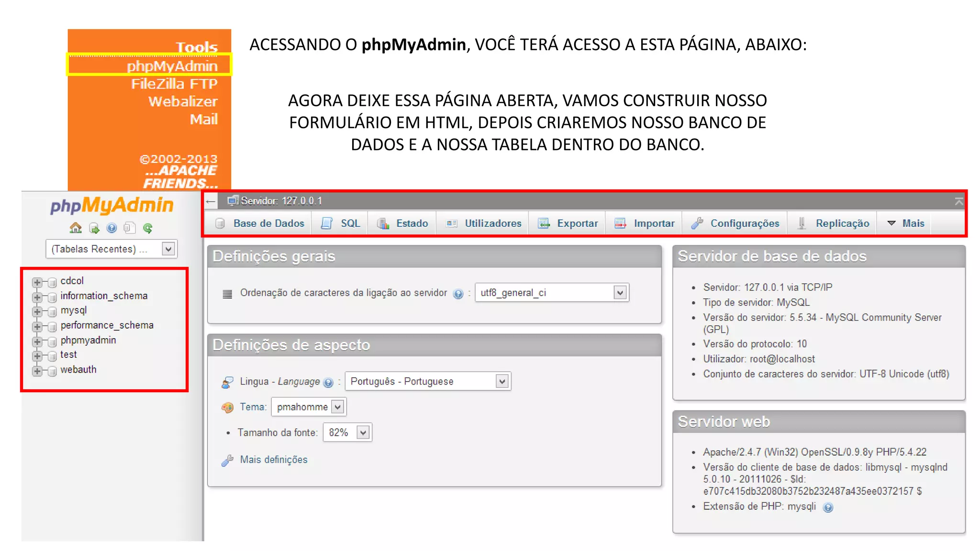Click help icon next to character collation label
The image size is (980, 551).
tap(458, 294)
